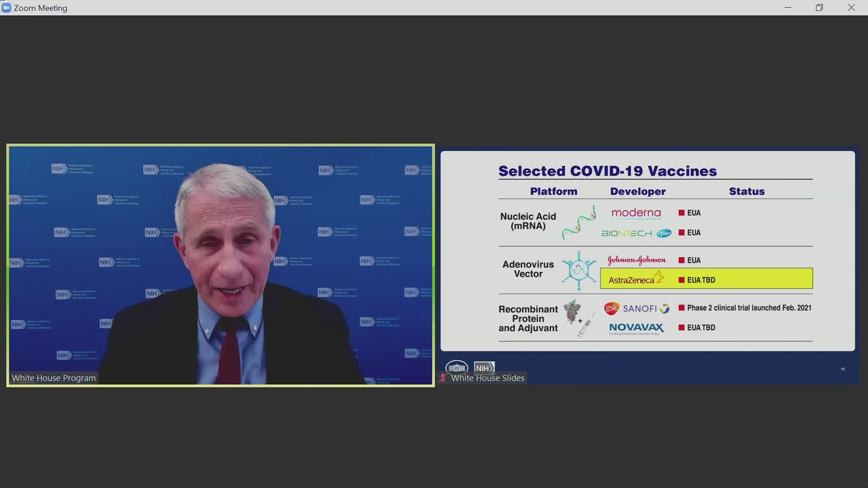Click the BioNTech logo
This screenshot has width=868, height=488.
tap(627, 233)
